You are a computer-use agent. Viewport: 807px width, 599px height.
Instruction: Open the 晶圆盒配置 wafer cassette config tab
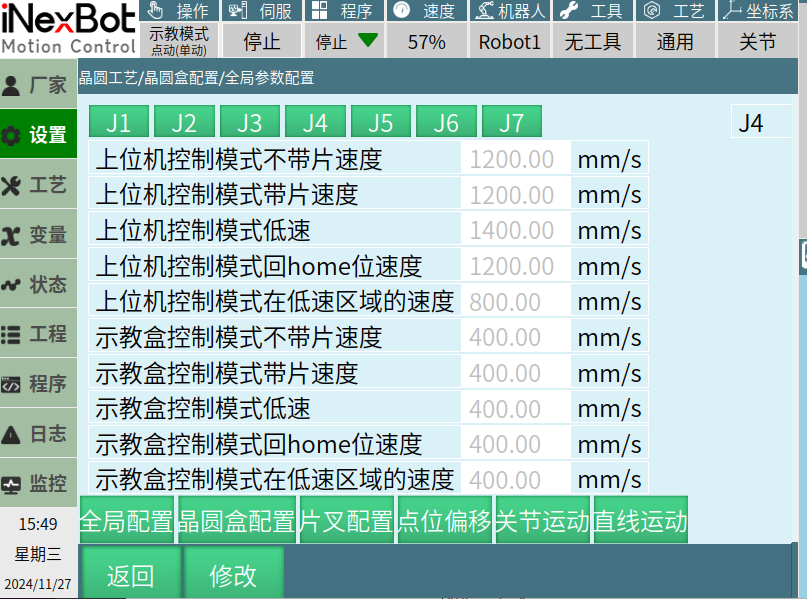(x=236, y=521)
